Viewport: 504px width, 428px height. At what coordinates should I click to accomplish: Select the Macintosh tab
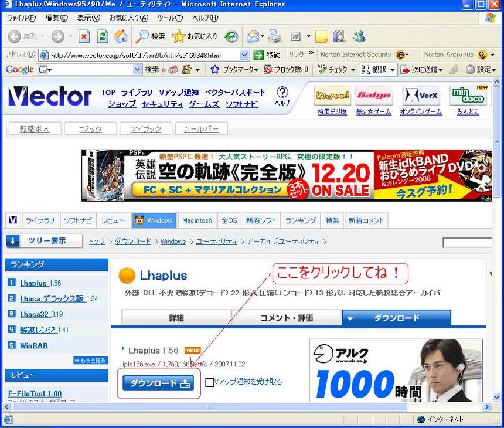[x=197, y=220]
